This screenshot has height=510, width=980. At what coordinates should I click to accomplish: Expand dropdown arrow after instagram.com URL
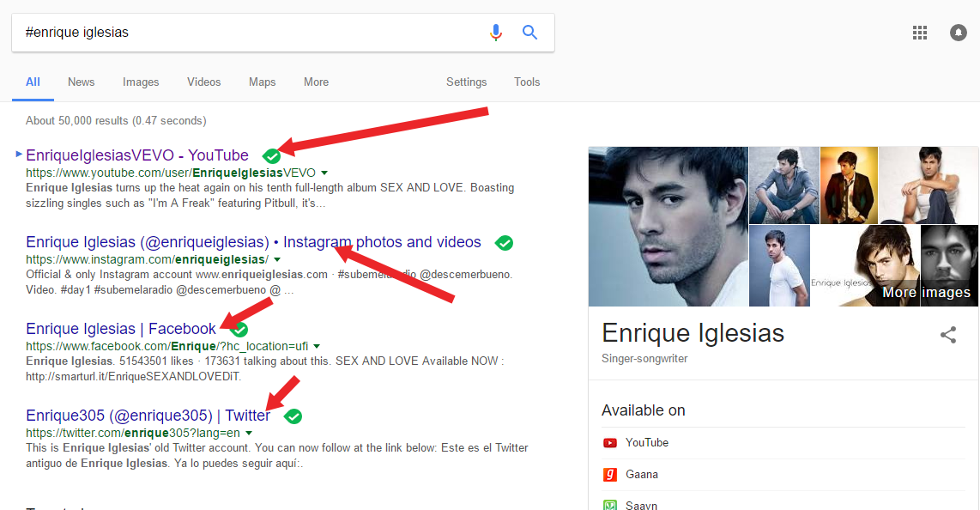click(277, 259)
